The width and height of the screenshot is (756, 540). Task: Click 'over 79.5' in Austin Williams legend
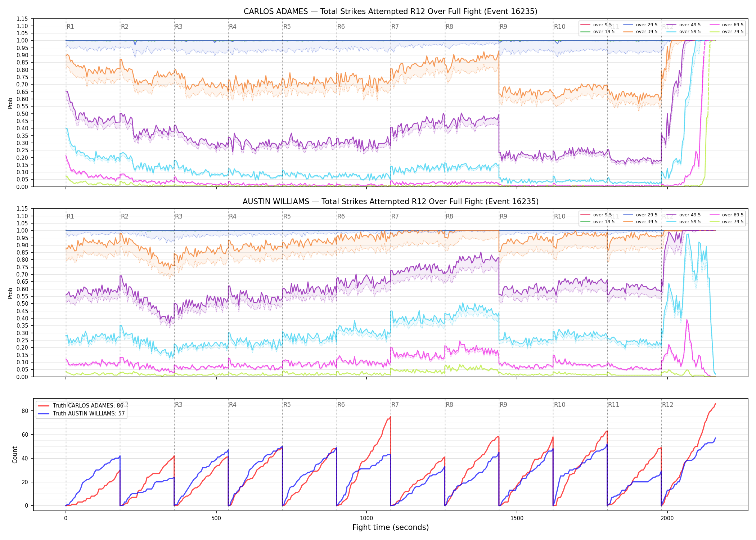click(733, 222)
